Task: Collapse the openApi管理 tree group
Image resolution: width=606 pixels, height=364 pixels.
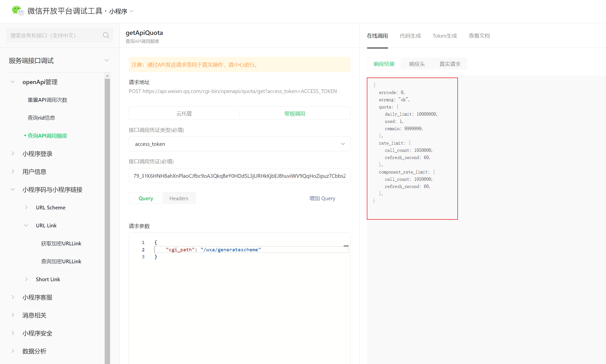Action: pos(13,82)
